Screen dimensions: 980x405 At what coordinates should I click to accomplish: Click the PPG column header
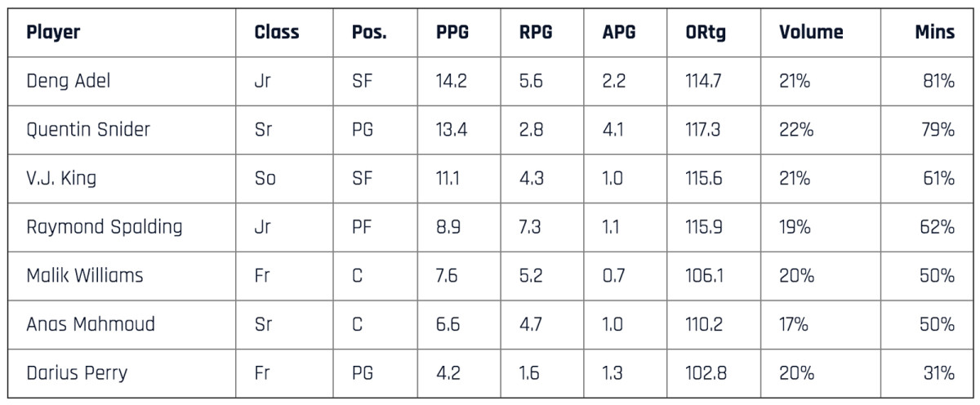[452, 33]
